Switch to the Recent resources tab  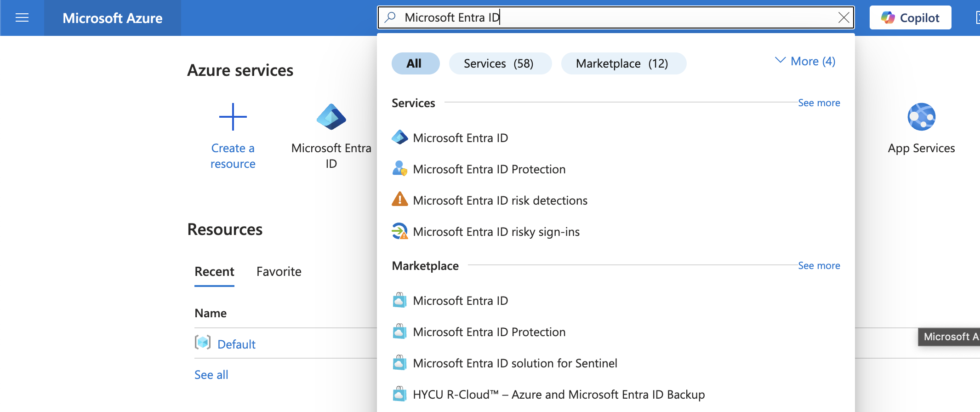click(214, 272)
